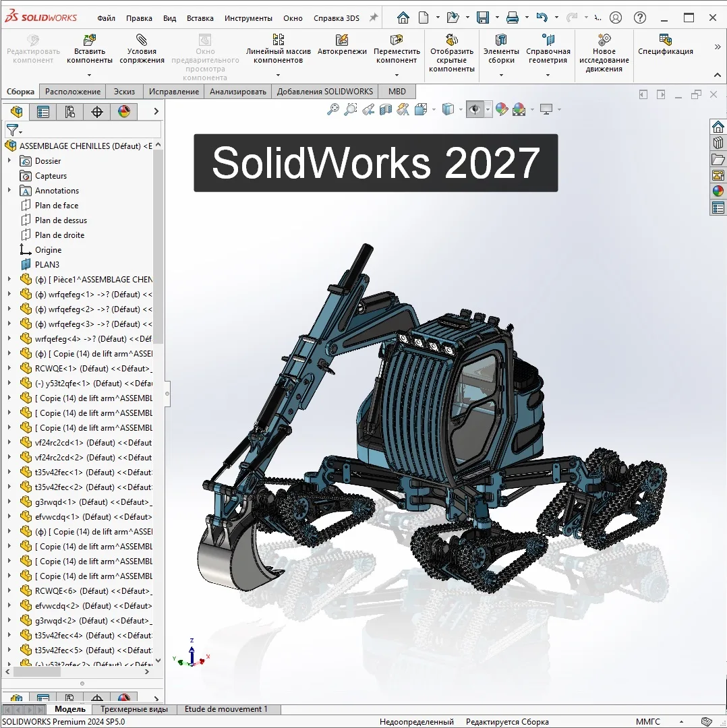
Task: Click Edit Appearance color ball icon
Action: pyautogui.click(x=502, y=110)
